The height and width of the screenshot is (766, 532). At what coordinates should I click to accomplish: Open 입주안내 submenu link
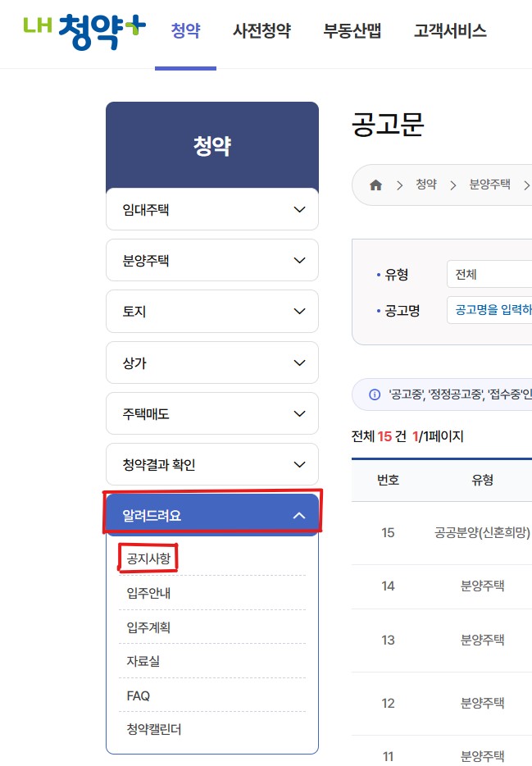pyautogui.click(x=148, y=593)
